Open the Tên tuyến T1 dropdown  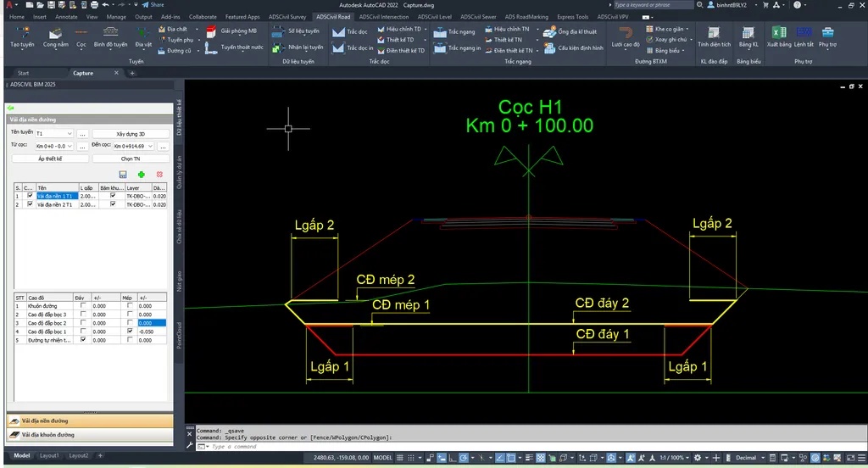(x=70, y=133)
